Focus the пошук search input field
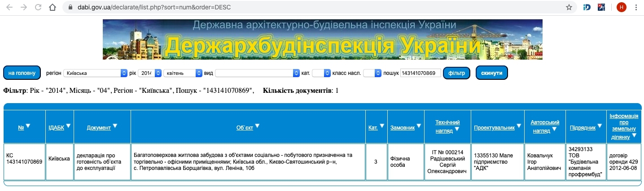Image resolution: width=644 pixels, height=191 pixels. point(421,73)
